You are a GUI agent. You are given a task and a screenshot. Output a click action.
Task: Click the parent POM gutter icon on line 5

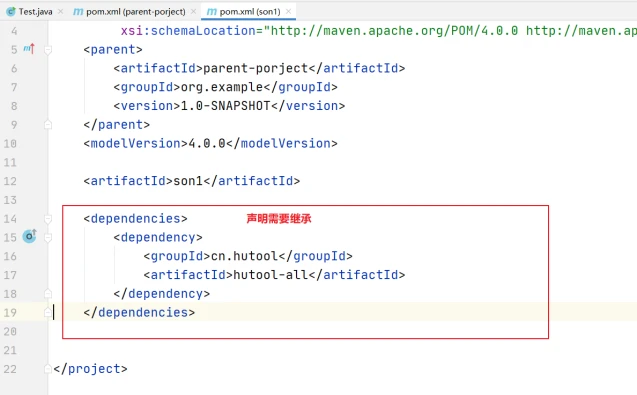click(x=29, y=49)
